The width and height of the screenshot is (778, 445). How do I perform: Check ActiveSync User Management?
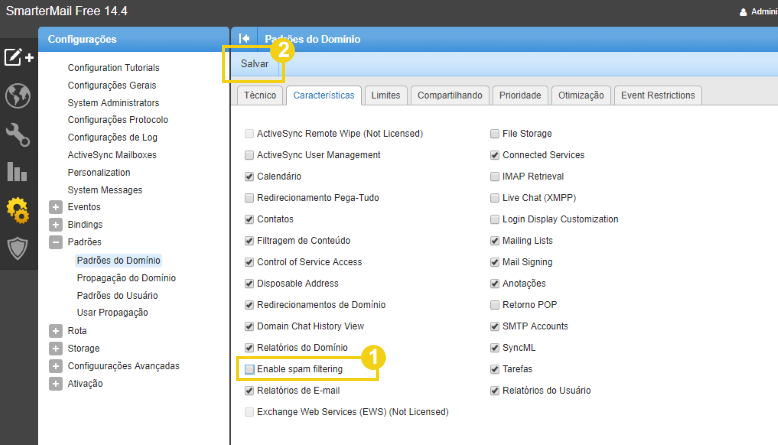(250, 155)
